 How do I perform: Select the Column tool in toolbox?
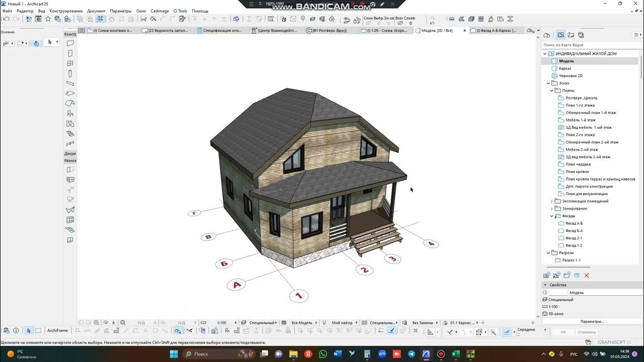pyautogui.click(x=70, y=73)
